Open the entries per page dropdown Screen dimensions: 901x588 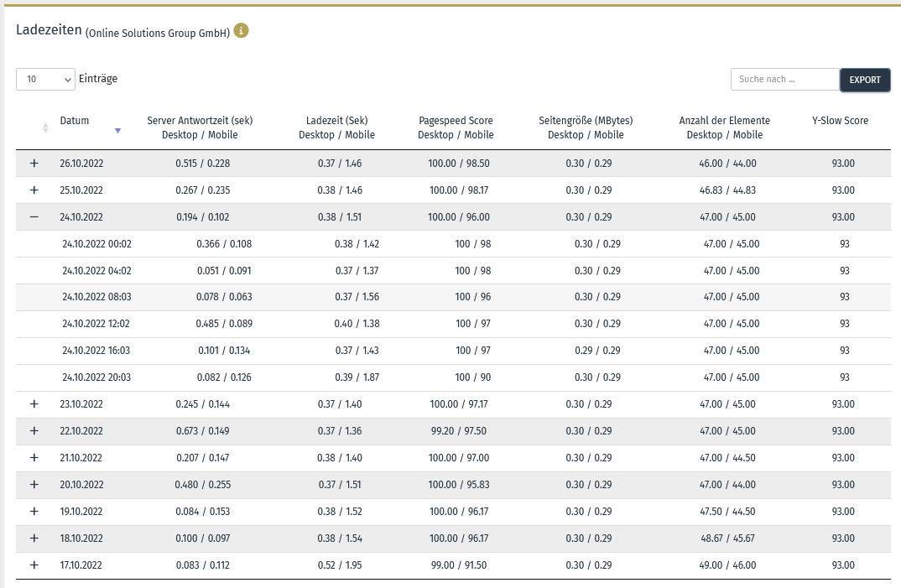point(45,80)
